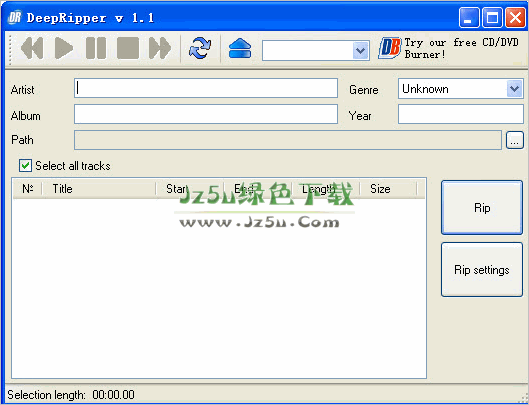Click the Path field

point(288,140)
